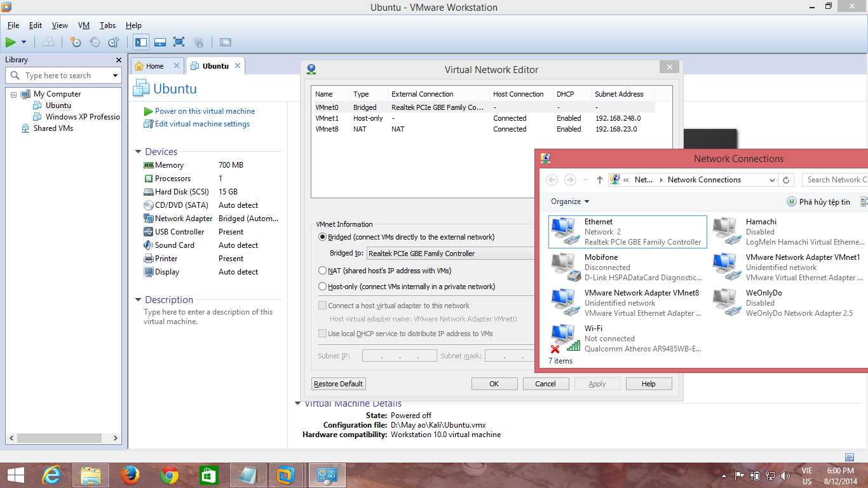Click the Up arrow in Network Connections
Screen dimensions: 868x488
tap(599, 180)
